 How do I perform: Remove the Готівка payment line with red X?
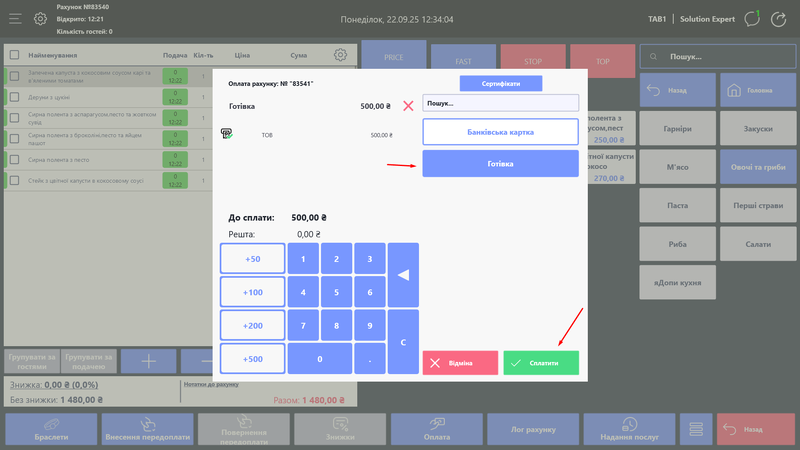(407, 105)
